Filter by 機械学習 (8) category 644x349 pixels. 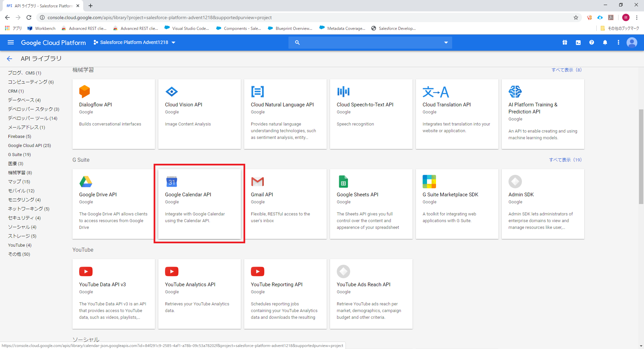click(x=20, y=173)
